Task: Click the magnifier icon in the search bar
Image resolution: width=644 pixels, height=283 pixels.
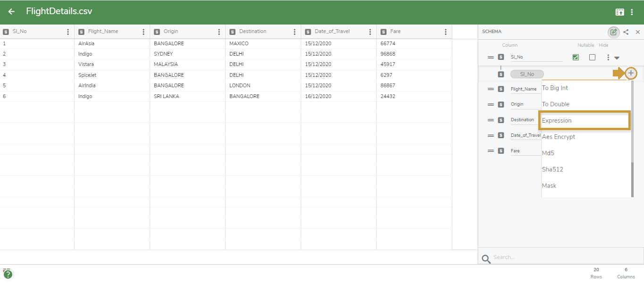Action: tap(486, 257)
